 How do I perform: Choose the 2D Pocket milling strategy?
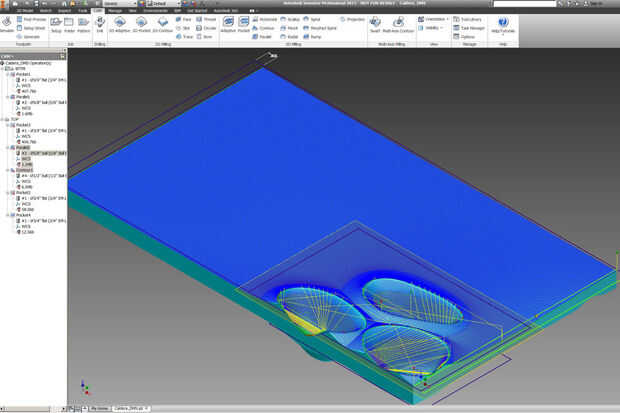[141, 25]
